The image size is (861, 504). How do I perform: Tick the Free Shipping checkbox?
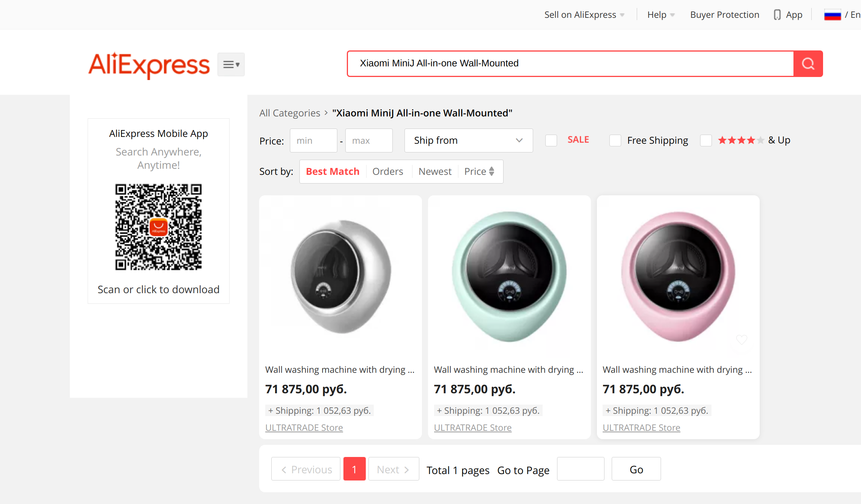[x=615, y=140]
